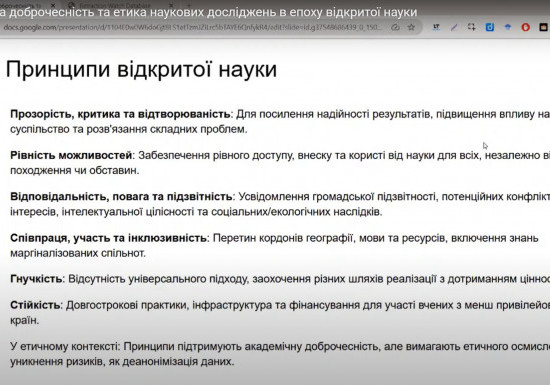Click the line 'суспільство та розв'язання складних проблем.'
This screenshot has width=550, height=385.
pyautogui.click(x=129, y=129)
